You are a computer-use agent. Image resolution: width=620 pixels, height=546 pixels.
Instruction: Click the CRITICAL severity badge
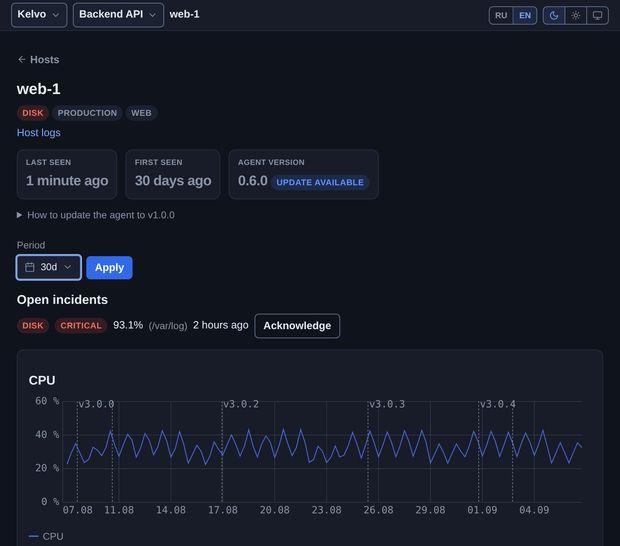pos(81,326)
